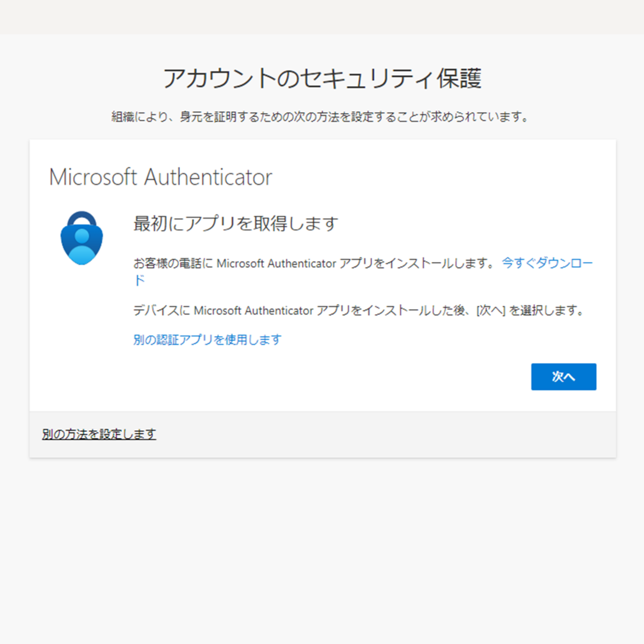Select 別の認証アプリを使用します link
Screen dimensions: 644x644
coord(207,340)
